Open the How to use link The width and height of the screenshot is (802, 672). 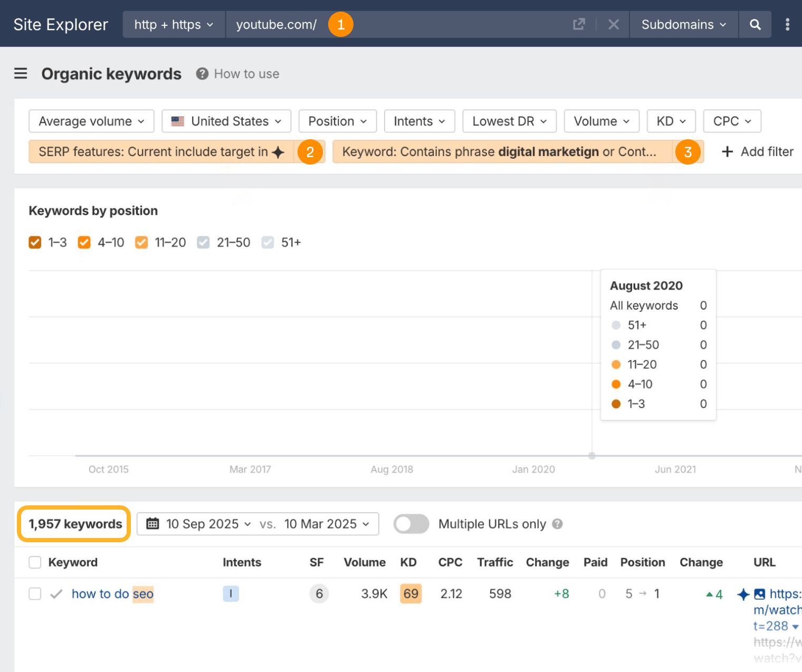pyautogui.click(x=246, y=74)
